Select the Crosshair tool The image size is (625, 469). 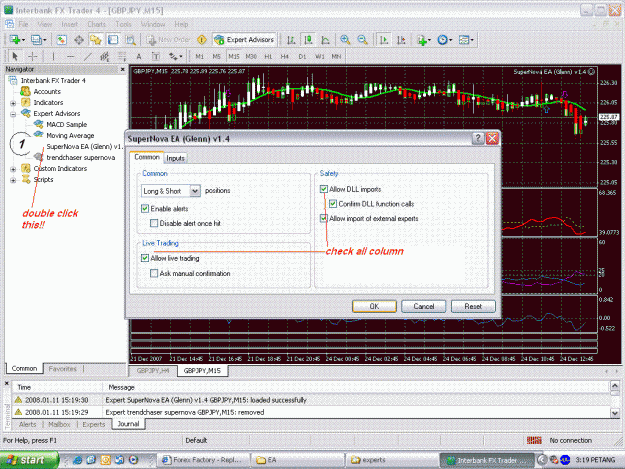click(x=33, y=56)
